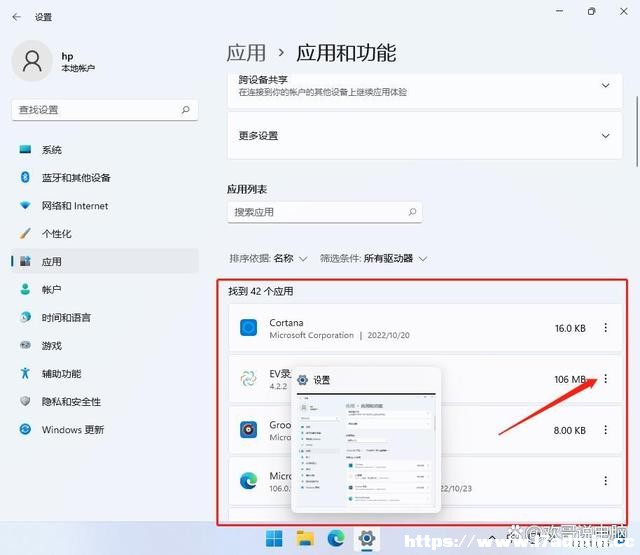Click the 个性化 paintbrush icon
This screenshot has height=555, width=640.
pyautogui.click(x=25, y=233)
